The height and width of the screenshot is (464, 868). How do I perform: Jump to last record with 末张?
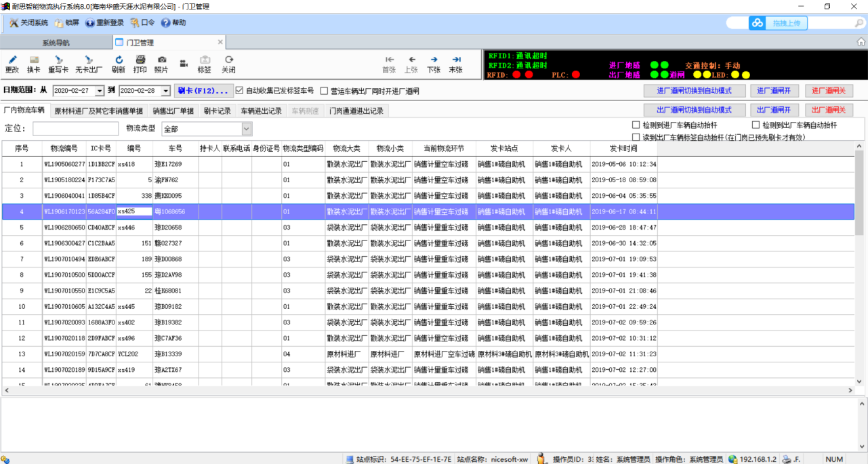pos(456,60)
